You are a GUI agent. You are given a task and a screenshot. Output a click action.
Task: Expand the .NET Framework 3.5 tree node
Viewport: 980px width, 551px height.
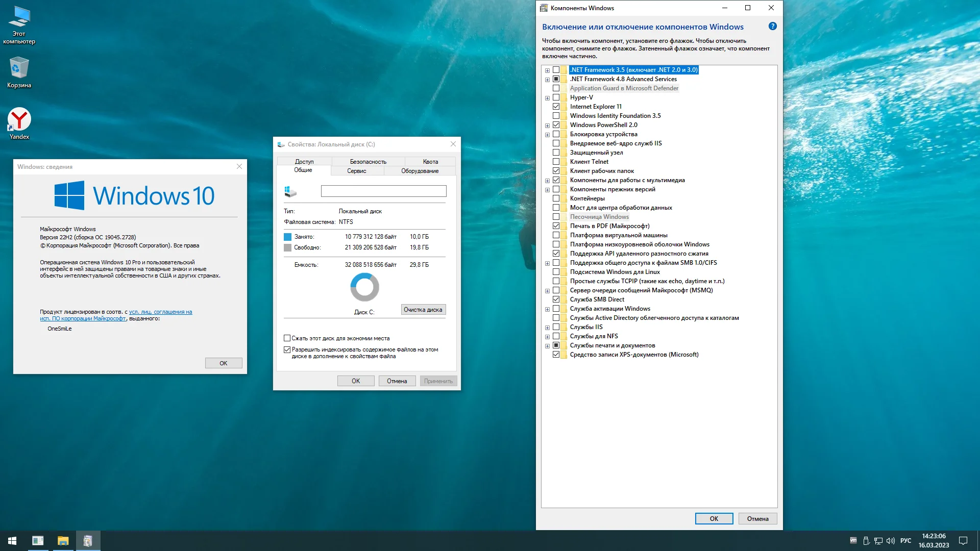tap(547, 70)
